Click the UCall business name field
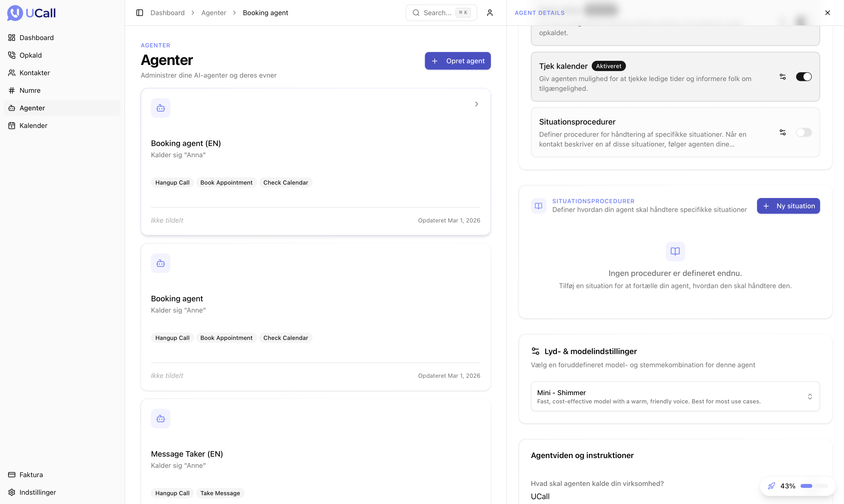The width and height of the screenshot is (844, 504). (x=540, y=496)
